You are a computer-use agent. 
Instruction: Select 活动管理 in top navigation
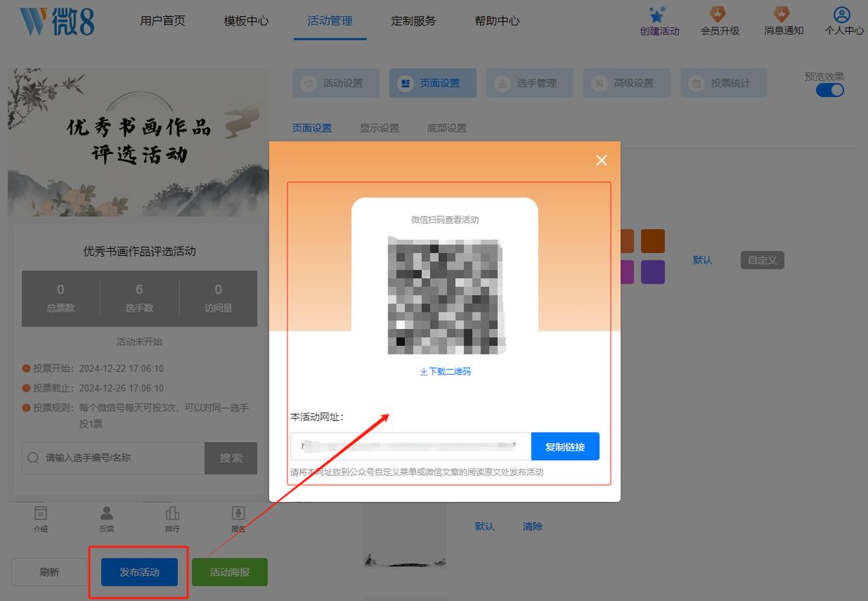331,21
